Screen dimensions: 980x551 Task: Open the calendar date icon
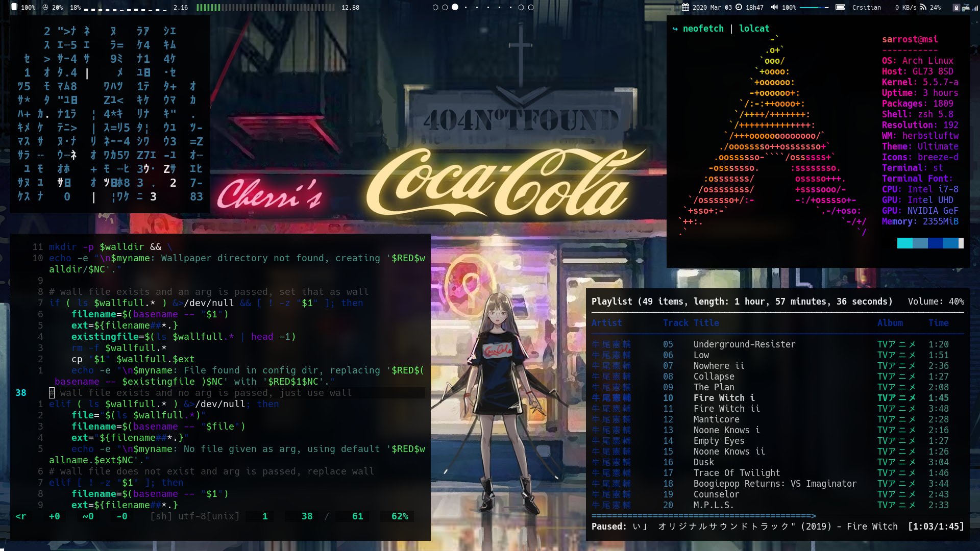685,7
